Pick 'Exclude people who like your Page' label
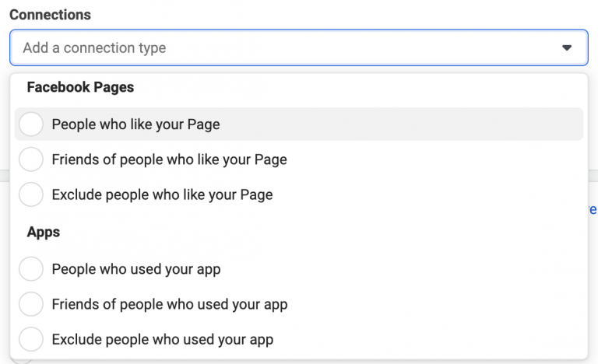The image size is (598, 364). pyautogui.click(x=162, y=194)
